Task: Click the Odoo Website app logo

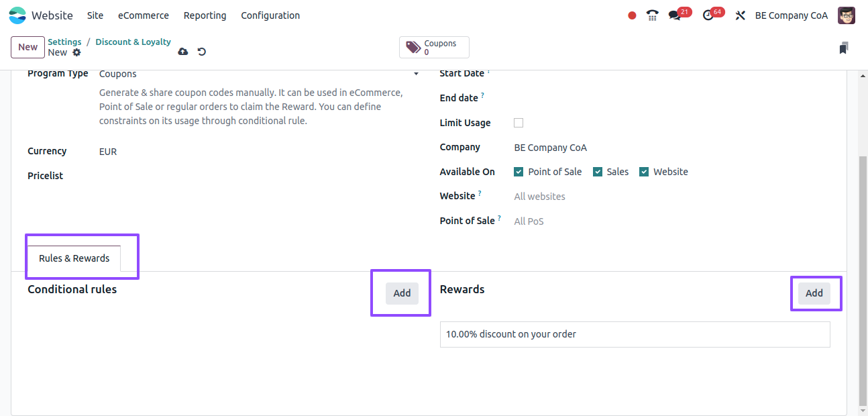Action: [17, 15]
